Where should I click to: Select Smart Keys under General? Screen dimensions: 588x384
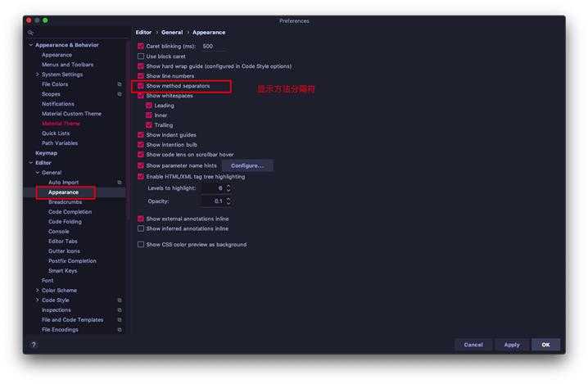pos(62,271)
